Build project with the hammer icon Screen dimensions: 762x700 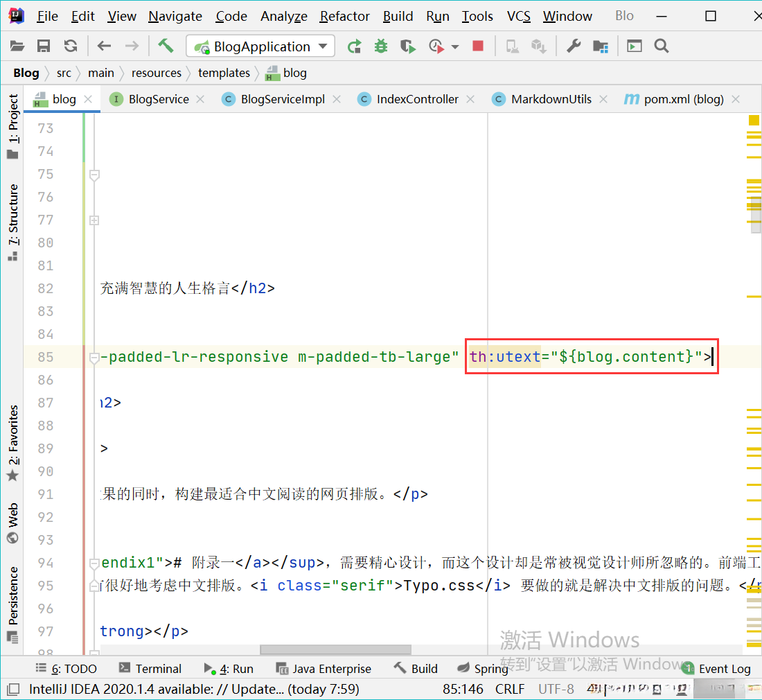coord(166,46)
